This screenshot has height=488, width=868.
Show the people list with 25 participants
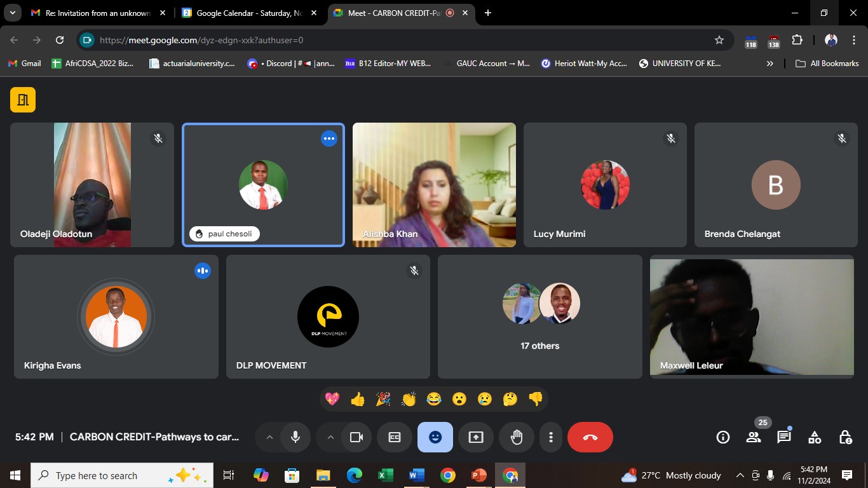click(754, 437)
